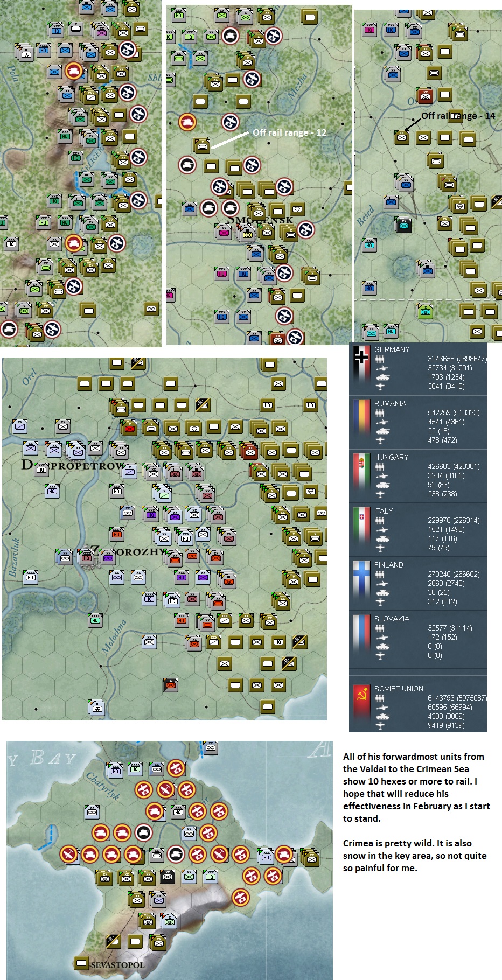This screenshot has height=980, width=502.
Task: Click Germany manpower value 3246658 (2898647)
Action: [x=457, y=359]
